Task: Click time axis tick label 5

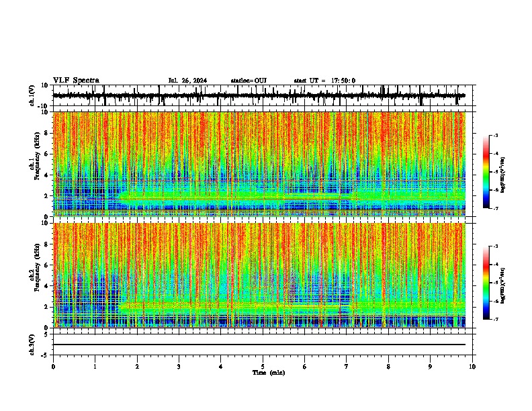Action: tap(263, 367)
